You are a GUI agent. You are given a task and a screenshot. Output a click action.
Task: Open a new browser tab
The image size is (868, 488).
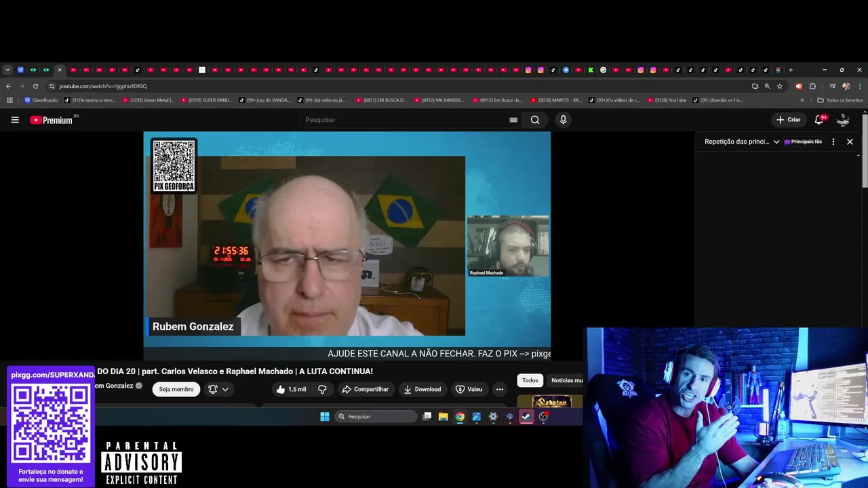pyautogui.click(x=790, y=70)
